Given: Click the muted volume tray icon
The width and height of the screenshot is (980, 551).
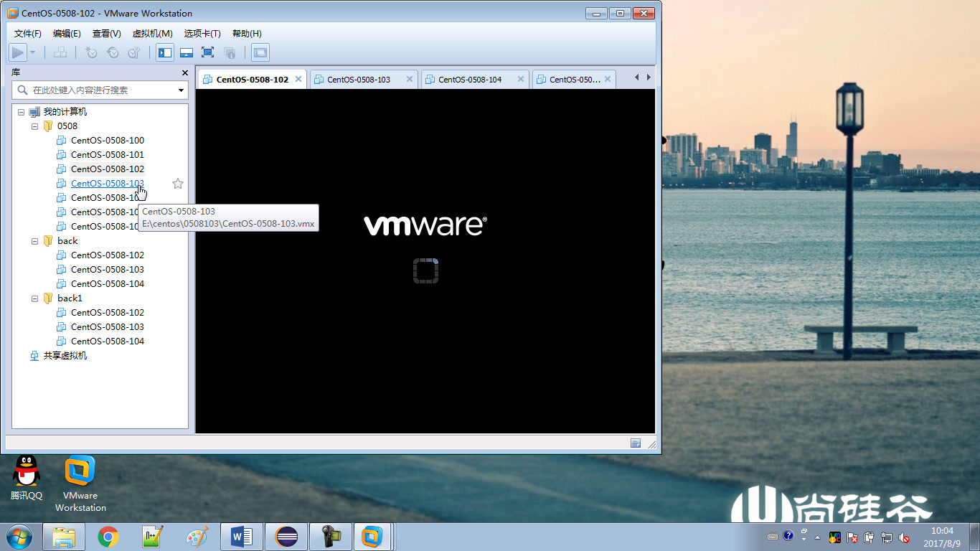Looking at the screenshot, I should pos(905,537).
